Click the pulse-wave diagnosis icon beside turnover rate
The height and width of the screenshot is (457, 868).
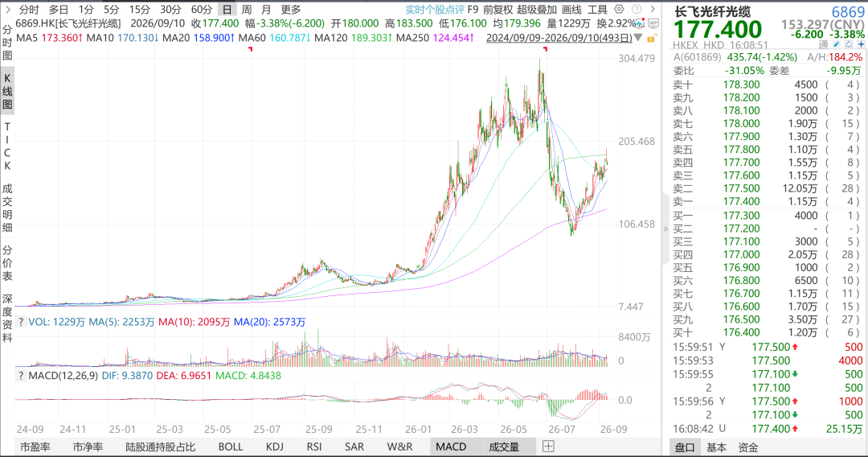pos(640,24)
